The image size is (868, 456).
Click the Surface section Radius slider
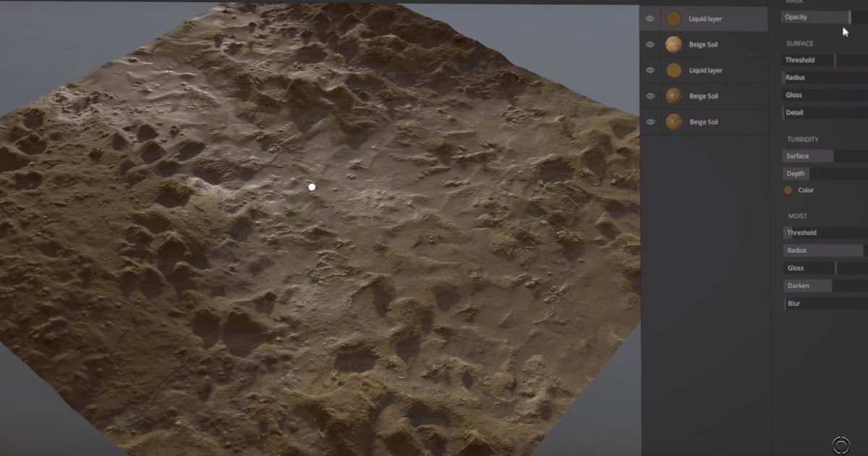(x=825, y=77)
